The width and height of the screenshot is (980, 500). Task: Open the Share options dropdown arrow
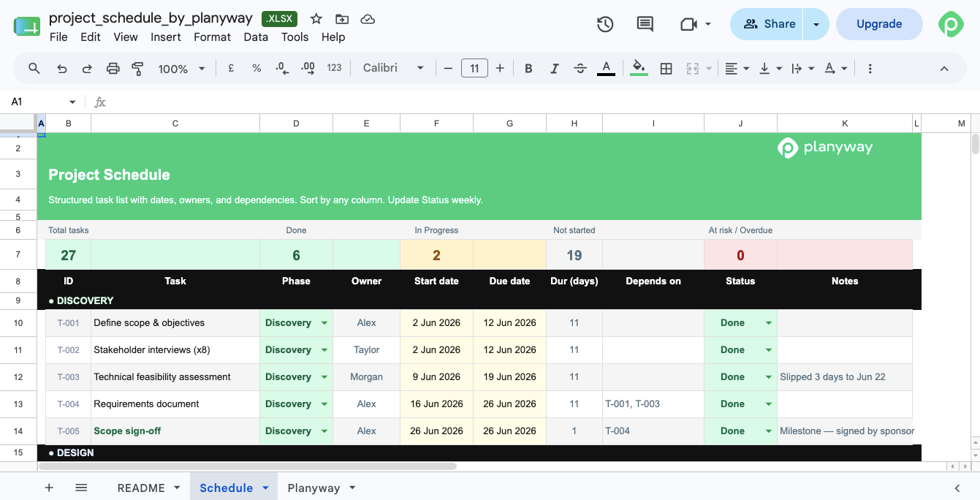(x=816, y=24)
